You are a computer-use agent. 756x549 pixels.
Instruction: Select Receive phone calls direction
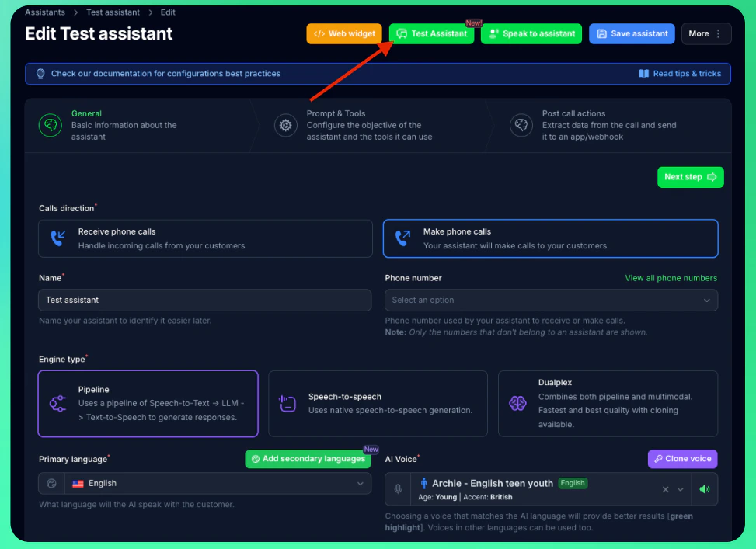pyautogui.click(x=205, y=238)
